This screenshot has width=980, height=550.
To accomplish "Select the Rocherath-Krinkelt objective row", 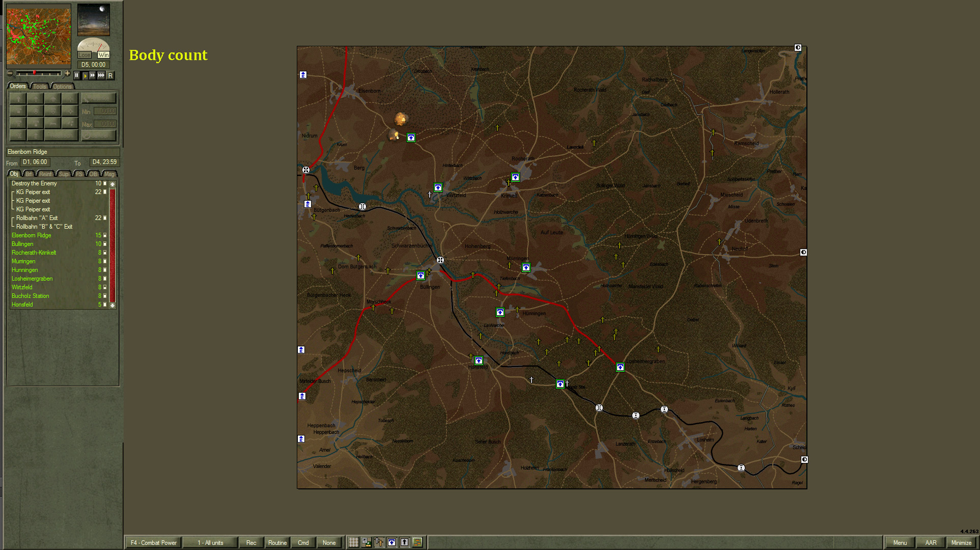I will [x=59, y=253].
